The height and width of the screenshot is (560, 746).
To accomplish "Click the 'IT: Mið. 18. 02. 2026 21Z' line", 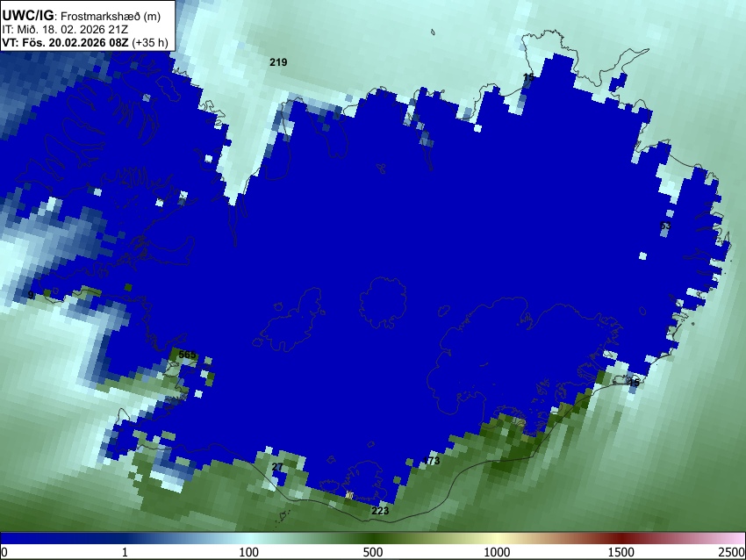I will coord(65,30).
